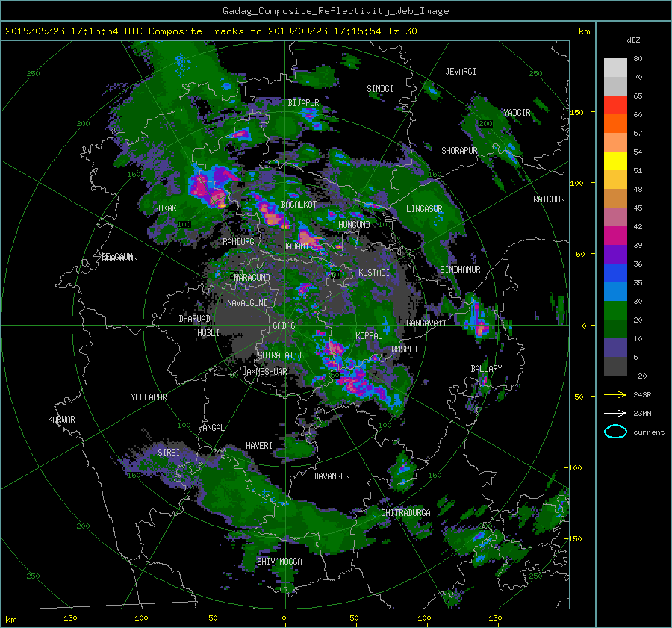Click the SHORAPUR city label
The image size is (672, 628).
(459, 150)
